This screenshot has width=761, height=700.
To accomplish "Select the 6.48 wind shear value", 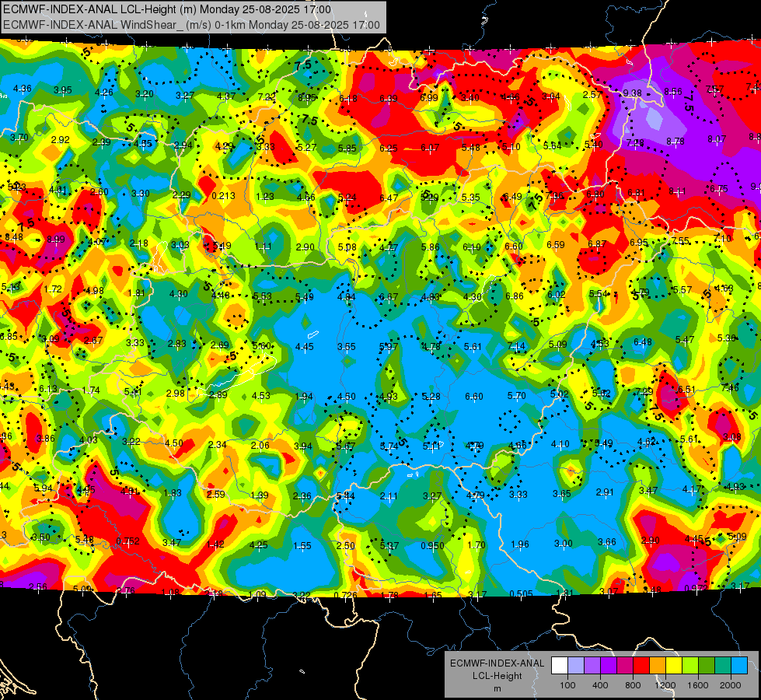I will click(643, 342).
